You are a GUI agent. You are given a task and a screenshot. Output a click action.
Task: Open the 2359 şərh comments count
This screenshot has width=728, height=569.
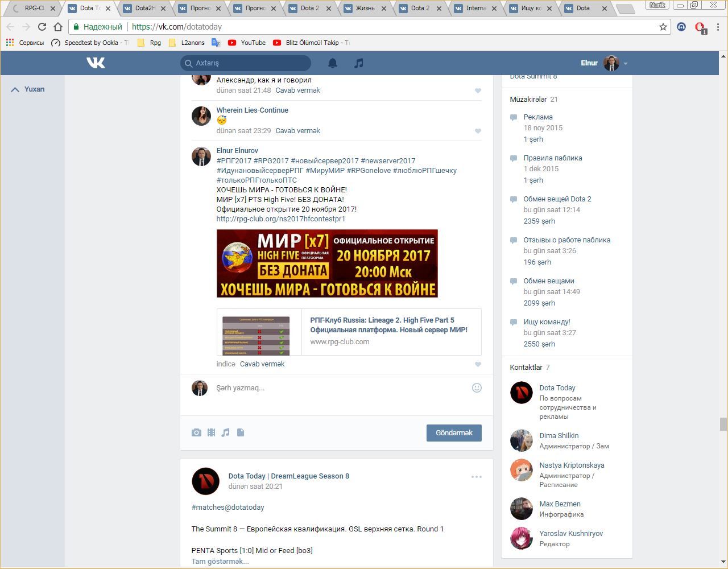[x=539, y=221]
